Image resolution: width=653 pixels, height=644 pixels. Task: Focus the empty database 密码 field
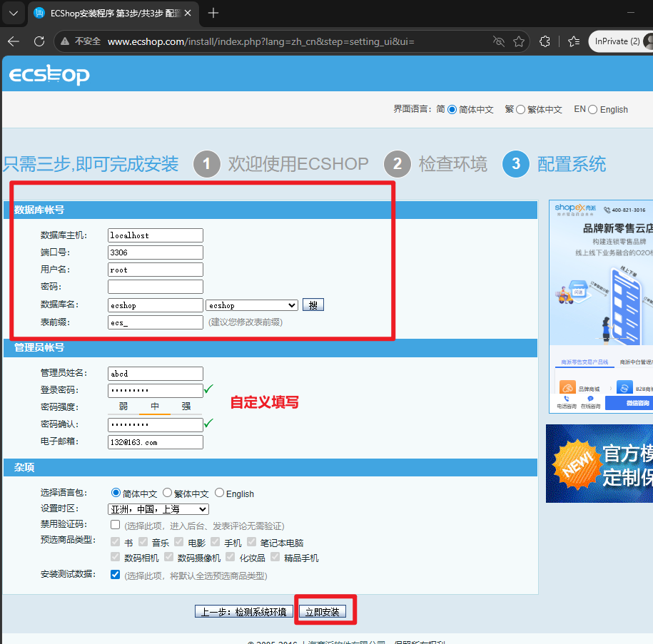156,287
